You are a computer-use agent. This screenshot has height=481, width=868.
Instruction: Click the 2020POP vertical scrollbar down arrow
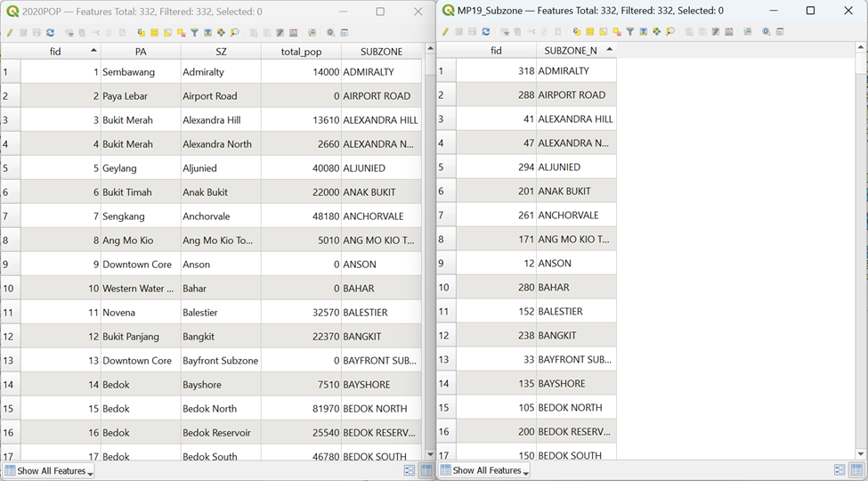(x=429, y=455)
